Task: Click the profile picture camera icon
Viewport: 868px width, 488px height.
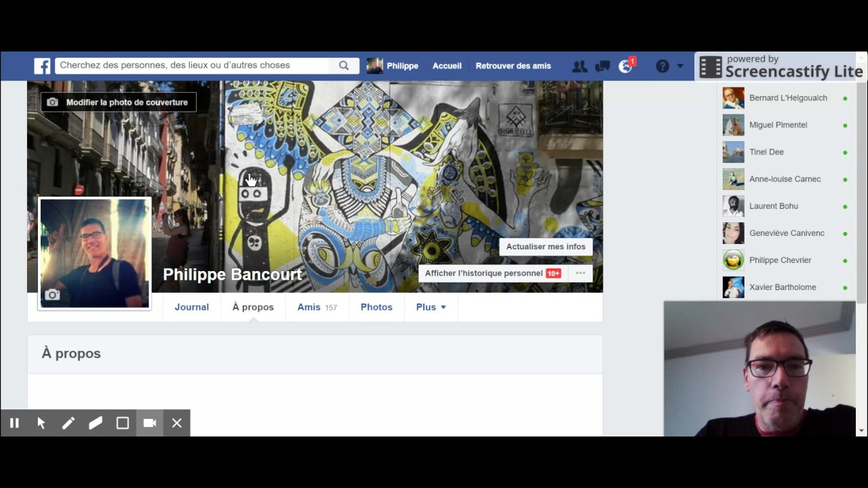Action: click(x=52, y=295)
